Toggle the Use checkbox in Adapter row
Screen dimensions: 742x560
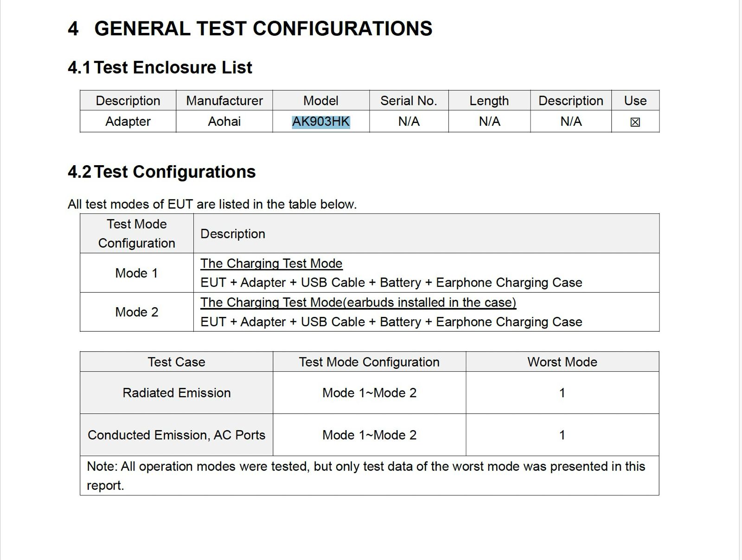[635, 122]
